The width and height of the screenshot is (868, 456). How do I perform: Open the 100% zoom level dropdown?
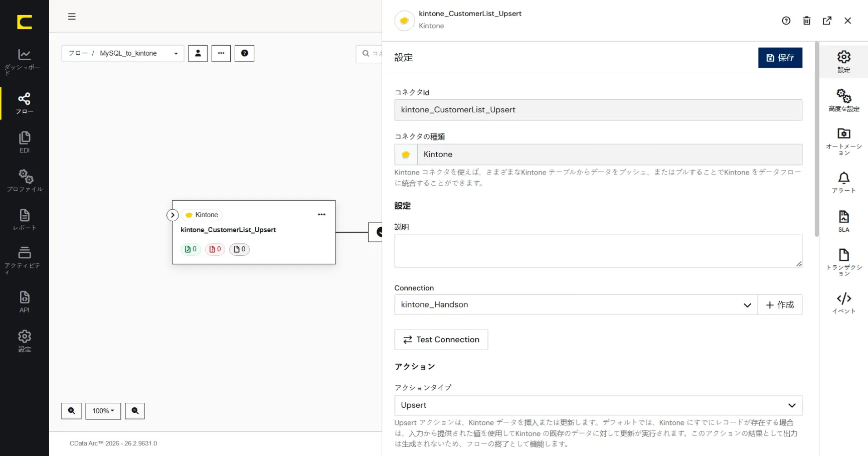[103, 411]
